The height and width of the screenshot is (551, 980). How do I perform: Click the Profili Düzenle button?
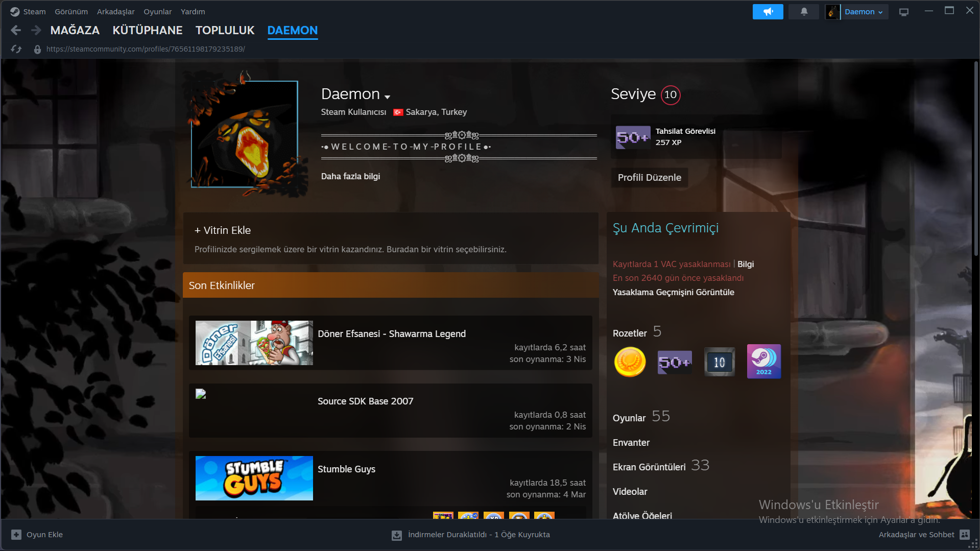click(x=650, y=178)
